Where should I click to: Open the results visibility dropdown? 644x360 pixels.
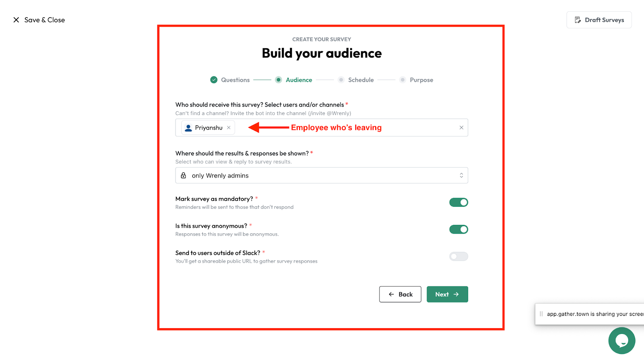[322, 175]
